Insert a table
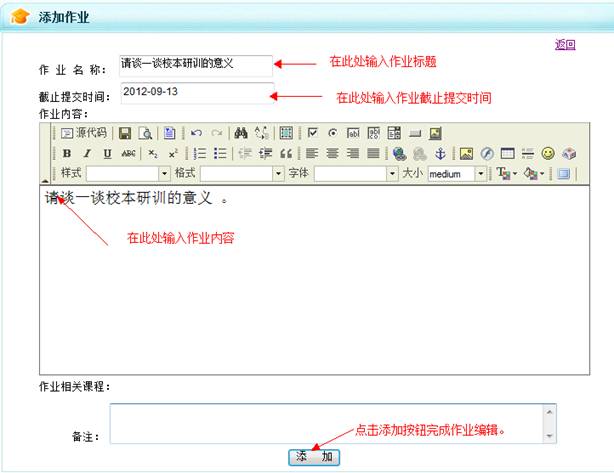This screenshot has width=614, height=473. coord(507,153)
